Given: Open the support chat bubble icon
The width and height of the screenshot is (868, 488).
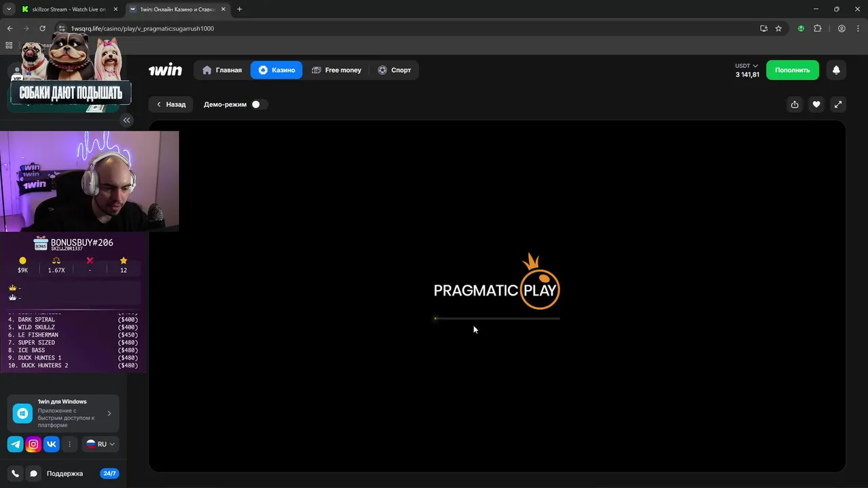Looking at the screenshot, I should click(x=33, y=474).
